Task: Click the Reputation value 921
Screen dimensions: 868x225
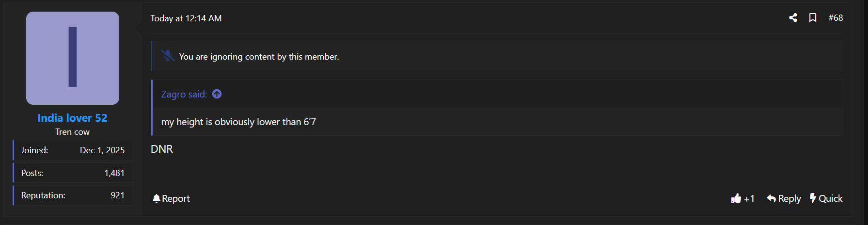Action: click(117, 195)
